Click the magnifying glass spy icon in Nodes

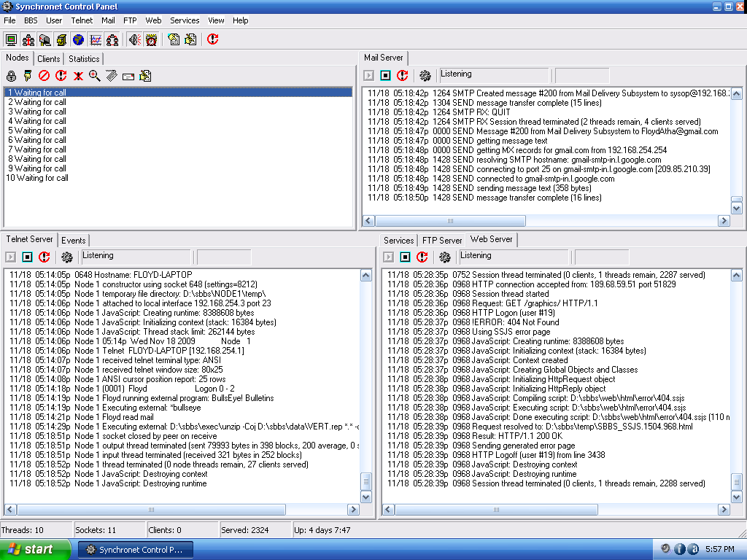tap(95, 76)
